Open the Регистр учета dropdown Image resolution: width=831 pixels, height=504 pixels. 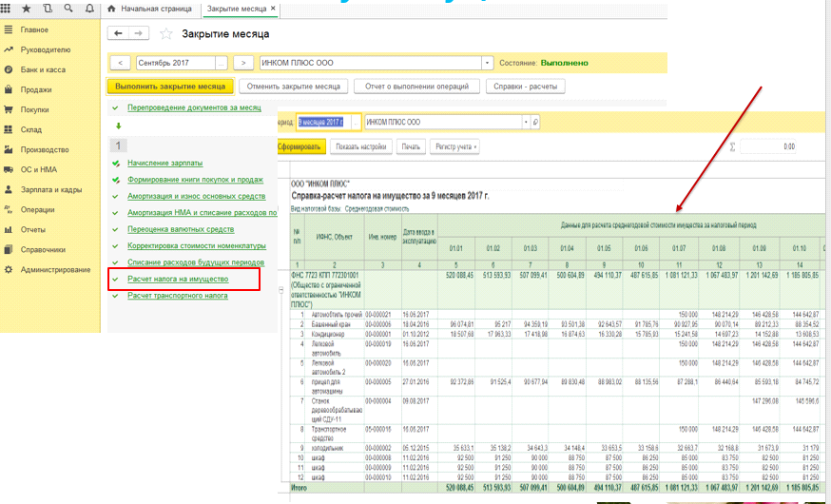tap(454, 146)
